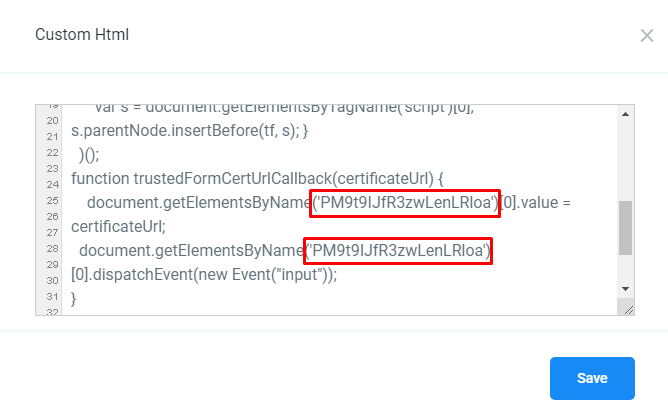Click the code editor scrollbar thumb
The height and width of the screenshot is (417, 668).
coord(625,228)
